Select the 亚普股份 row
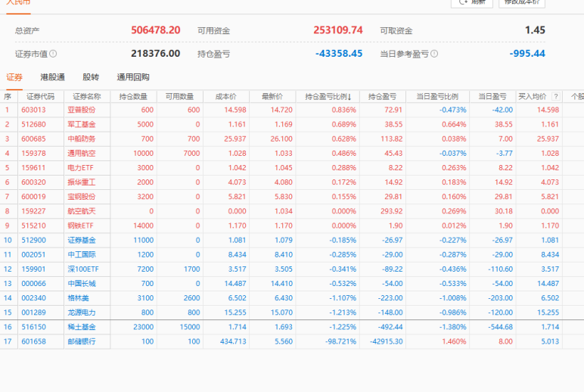The width and height of the screenshot is (584, 392). point(292,110)
